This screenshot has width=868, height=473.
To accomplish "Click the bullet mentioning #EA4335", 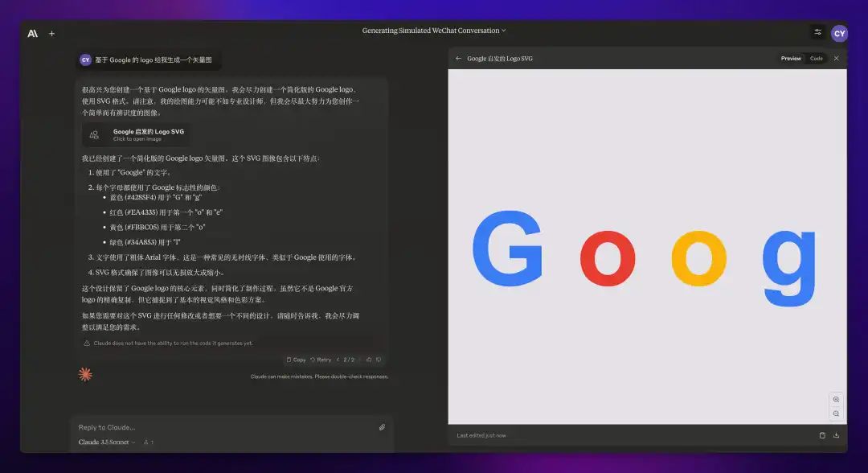I will [166, 212].
